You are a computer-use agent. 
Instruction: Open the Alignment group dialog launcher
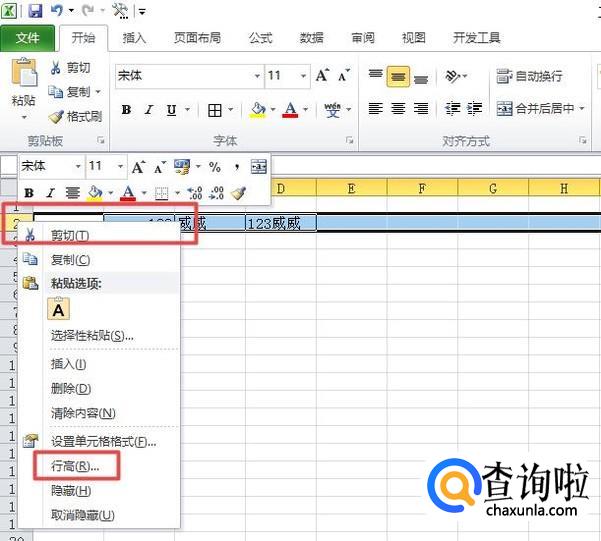tap(582, 140)
